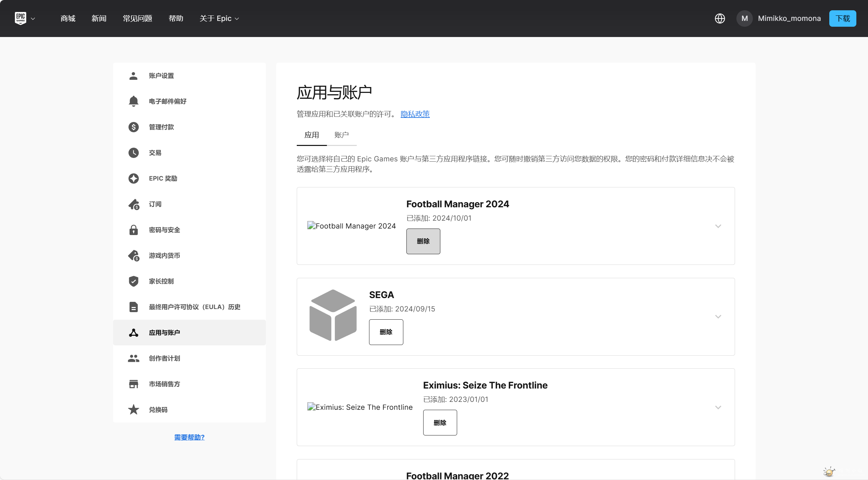Click the SEGA cube thumbnail image
This screenshot has height=480, width=868.
tap(333, 315)
